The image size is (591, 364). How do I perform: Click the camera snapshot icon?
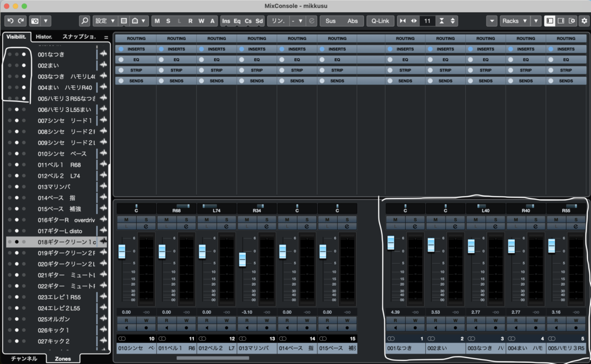36,21
